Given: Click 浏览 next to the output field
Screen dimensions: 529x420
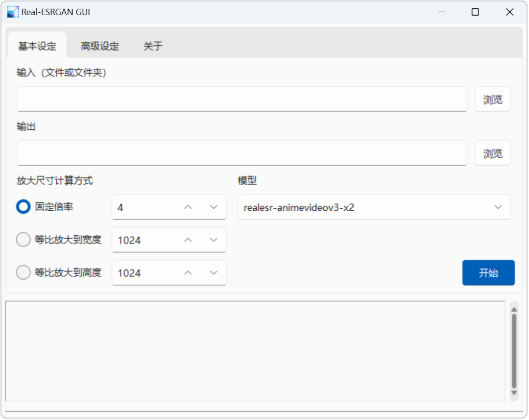Looking at the screenshot, I should (493, 153).
